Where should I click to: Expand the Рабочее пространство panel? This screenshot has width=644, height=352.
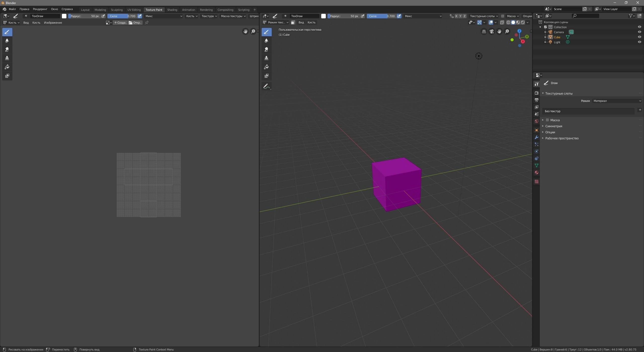562,138
